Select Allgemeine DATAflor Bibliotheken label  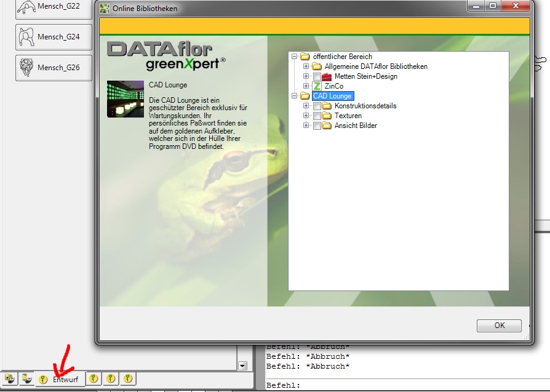[376, 66]
